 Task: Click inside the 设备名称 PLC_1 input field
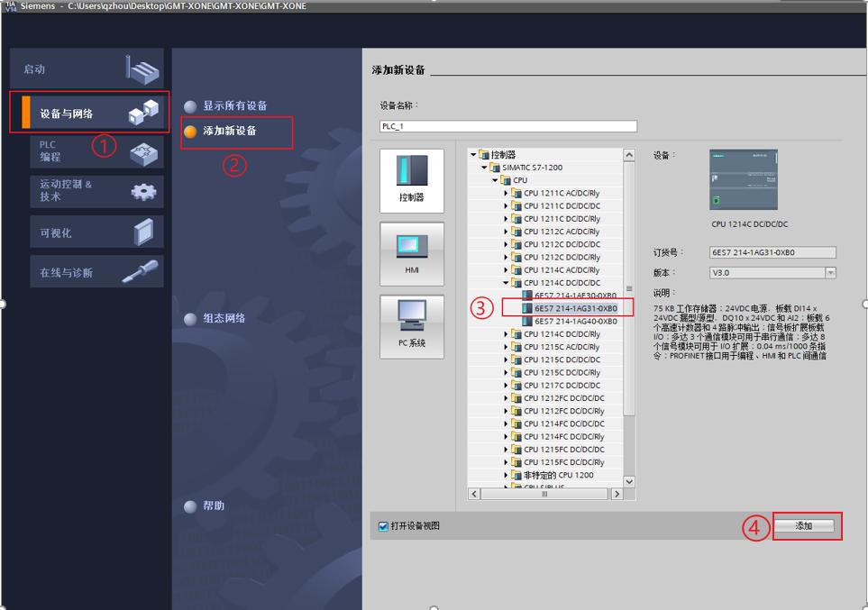point(509,125)
